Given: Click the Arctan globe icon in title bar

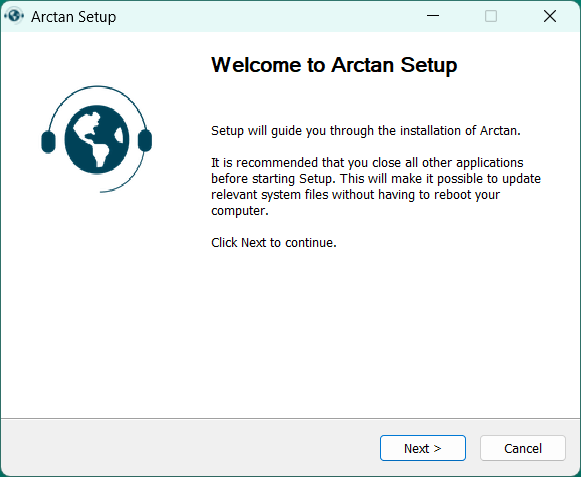Looking at the screenshot, I should 14,16.
